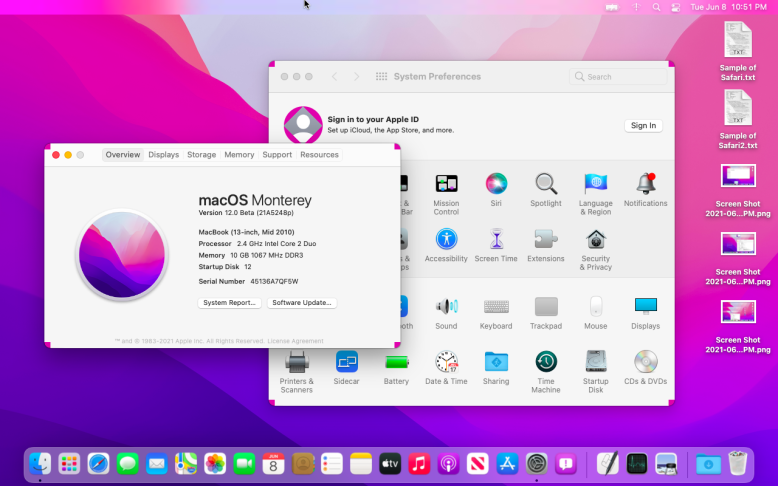The width and height of the screenshot is (778, 486).
Task: Open Spotlight search in menu bar
Action: (656, 7)
